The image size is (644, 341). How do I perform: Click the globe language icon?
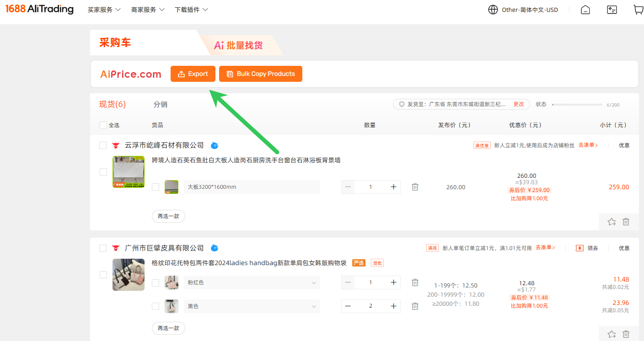(493, 10)
